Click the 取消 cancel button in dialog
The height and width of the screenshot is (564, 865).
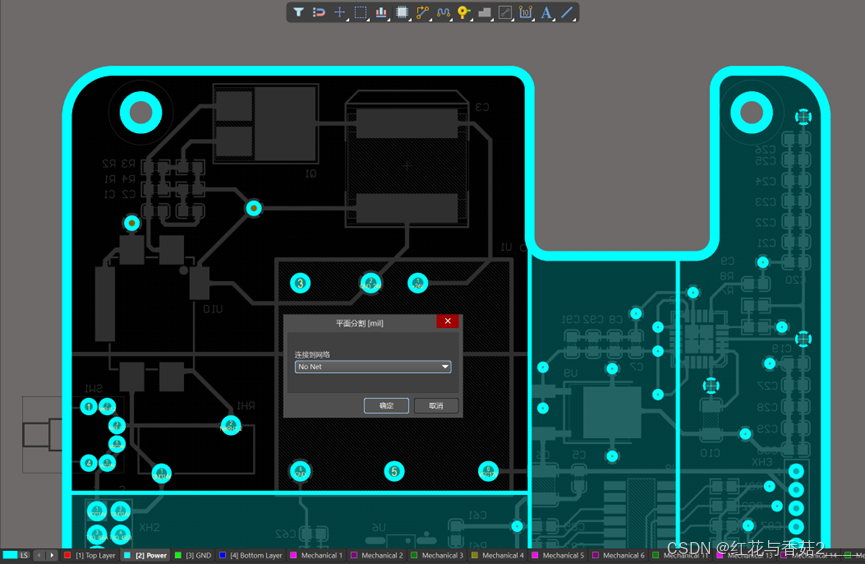point(436,406)
